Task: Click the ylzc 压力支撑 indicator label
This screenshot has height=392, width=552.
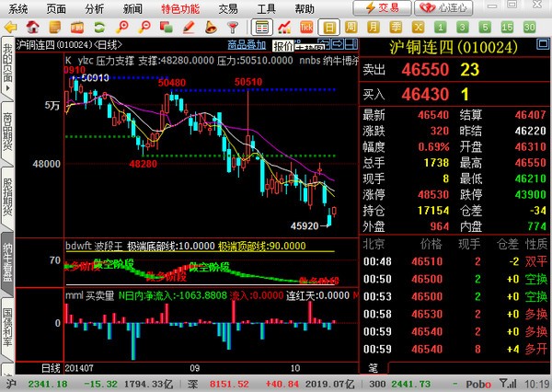Action: [106, 61]
